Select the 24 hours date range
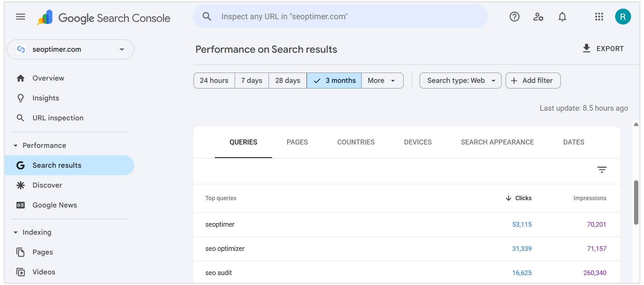The height and width of the screenshot is (285, 644). coord(214,81)
